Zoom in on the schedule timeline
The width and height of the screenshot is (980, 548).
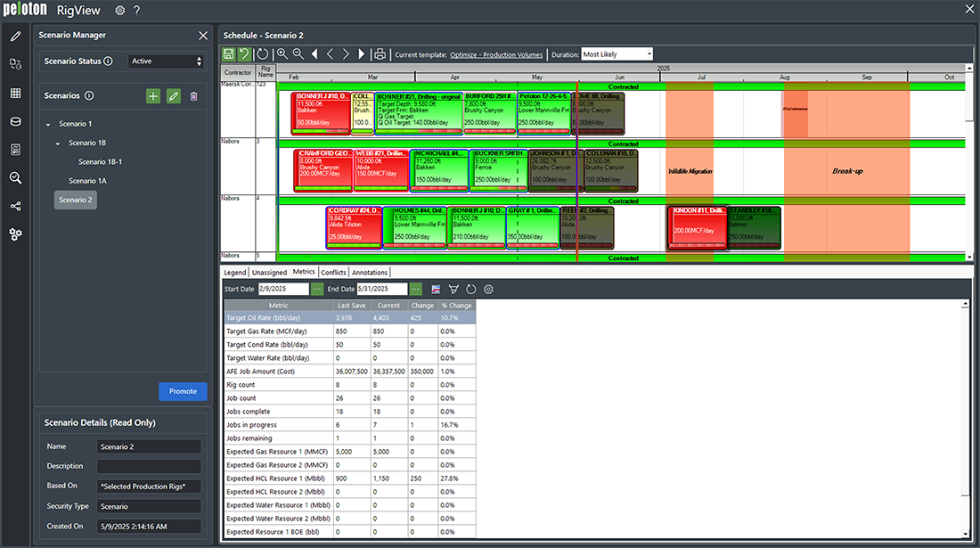pyautogui.click(x=282, y=53)
